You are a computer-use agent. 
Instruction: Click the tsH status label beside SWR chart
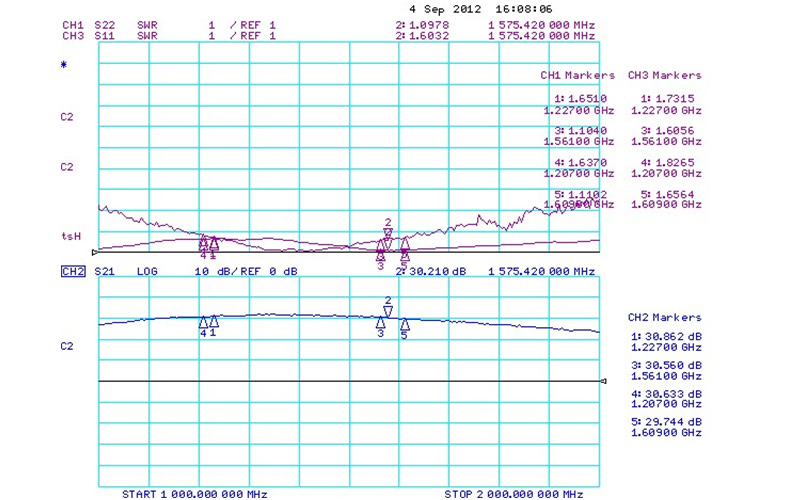70,236
